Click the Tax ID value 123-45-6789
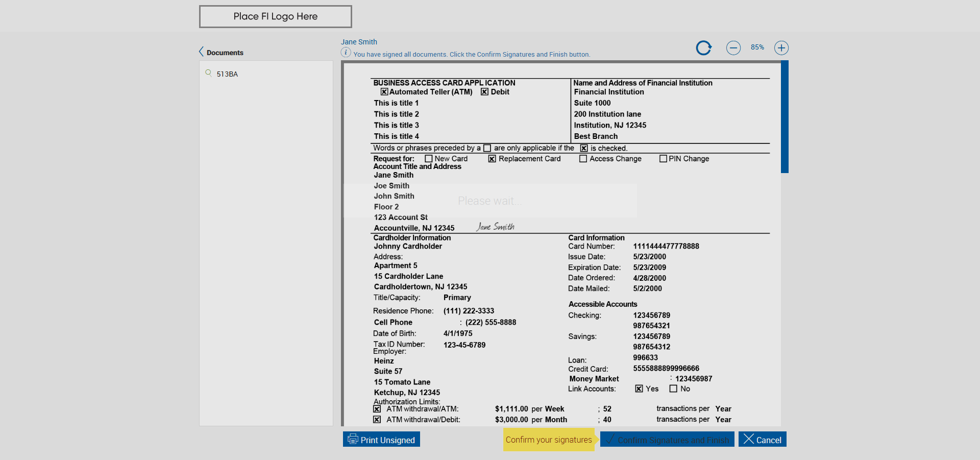Image resolution: width=980 pixels, height=460 pixels. 464,345
